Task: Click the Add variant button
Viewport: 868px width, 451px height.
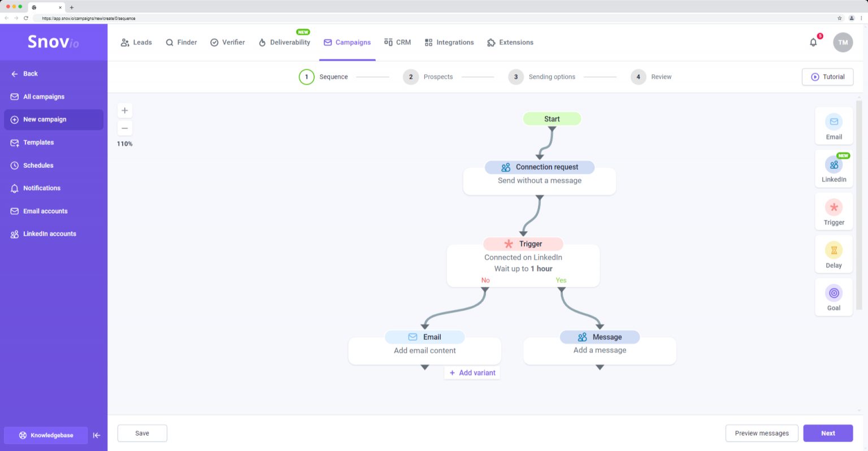Action: pyautogui.click(x=472, y=373)
